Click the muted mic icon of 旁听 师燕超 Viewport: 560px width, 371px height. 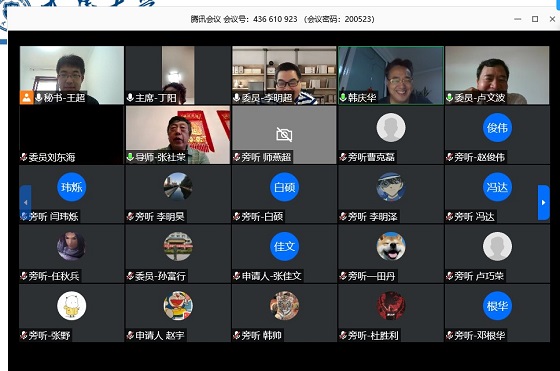click(237, 157)
